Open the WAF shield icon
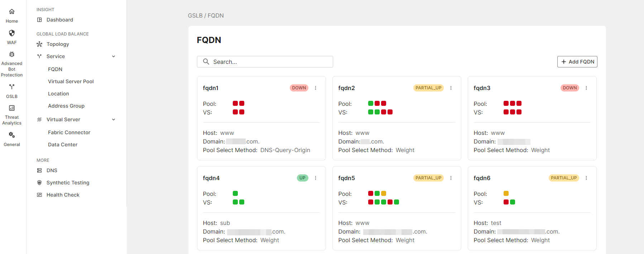644x254 pixels. coord(12,33)
